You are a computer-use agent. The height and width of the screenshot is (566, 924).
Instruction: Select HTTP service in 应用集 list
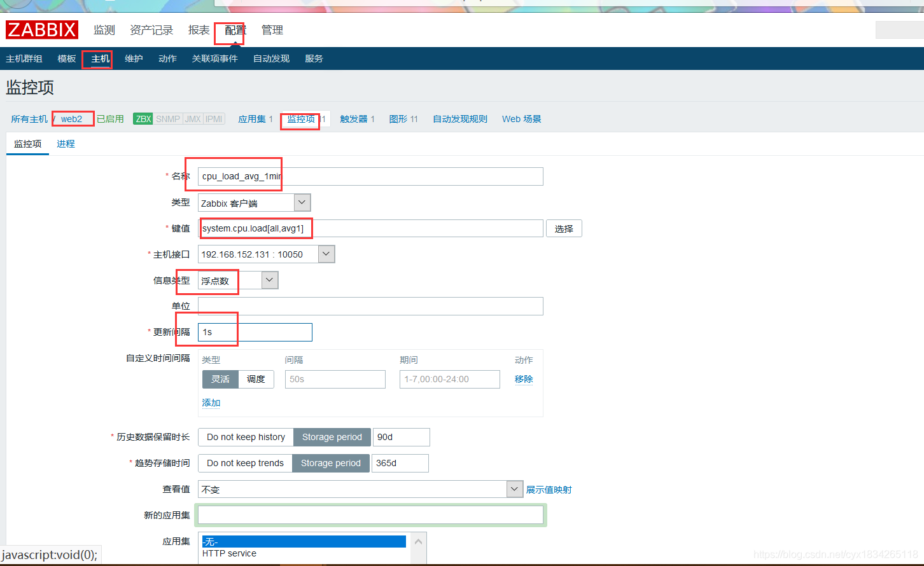pos(304,553)
